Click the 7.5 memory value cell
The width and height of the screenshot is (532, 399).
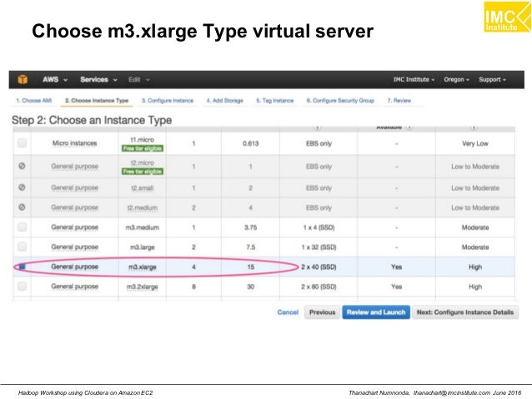(251, 247)
